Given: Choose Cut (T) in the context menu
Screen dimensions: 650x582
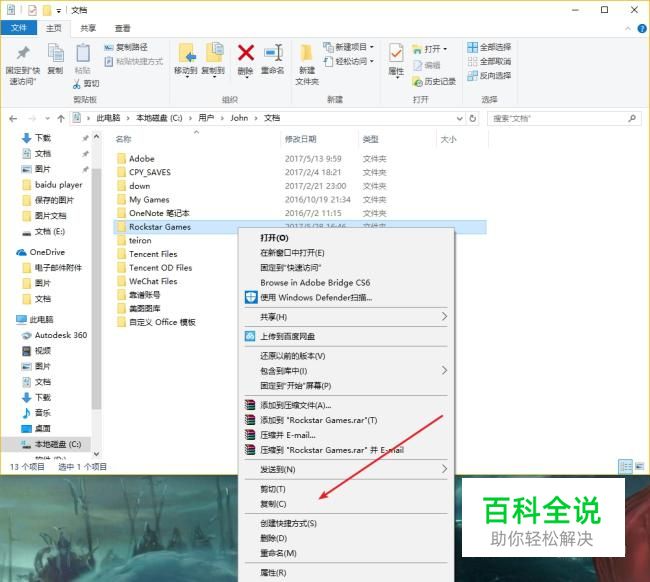Looking at the screenshot, I should pos(273,489).
